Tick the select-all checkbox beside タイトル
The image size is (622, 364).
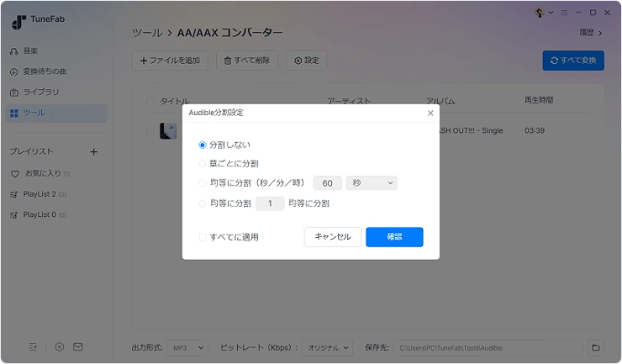tap(150, 102)
